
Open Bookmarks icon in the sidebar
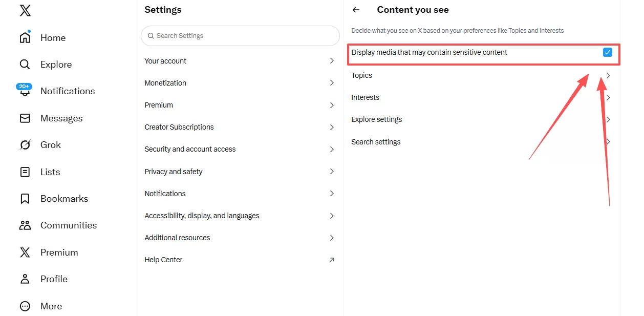[25, 199]
